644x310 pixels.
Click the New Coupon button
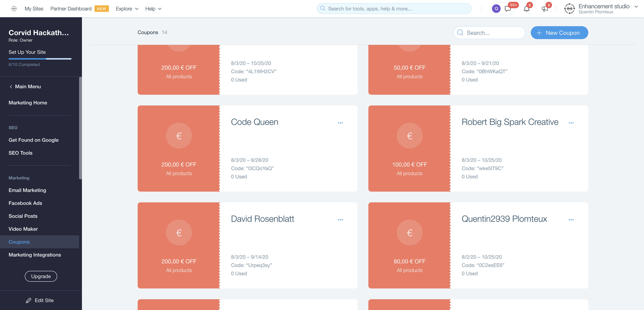[x=559, y=33]
